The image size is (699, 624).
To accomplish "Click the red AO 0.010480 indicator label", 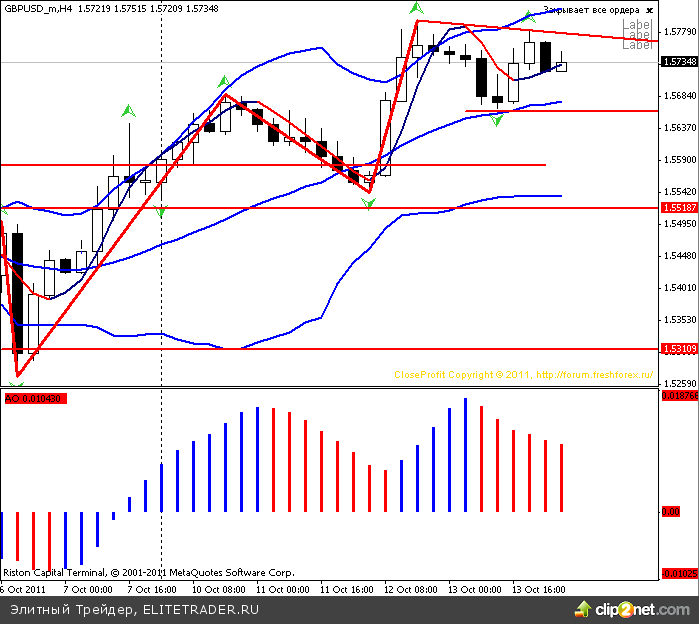I will tap(33, 398).
